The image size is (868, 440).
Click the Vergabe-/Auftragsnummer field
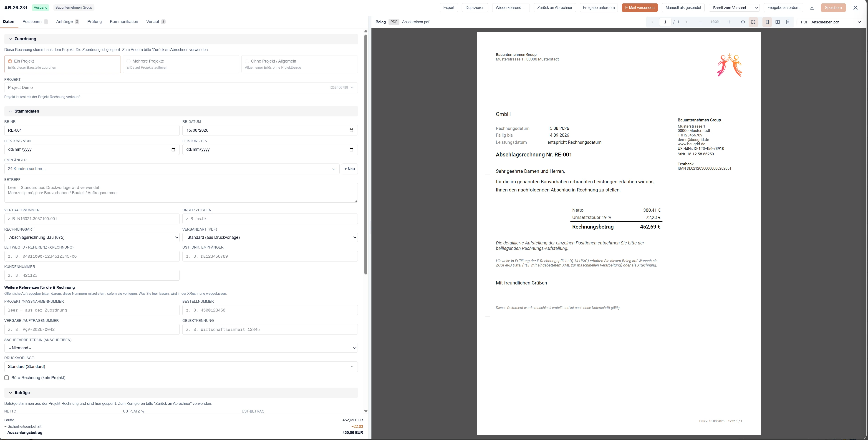[92, 329]
